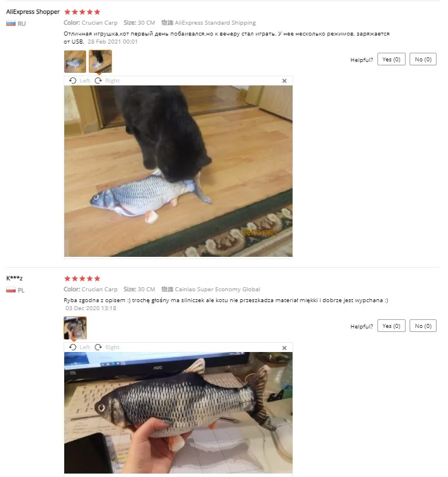Click rotate Left icon on cat photo

click(73, 81)
